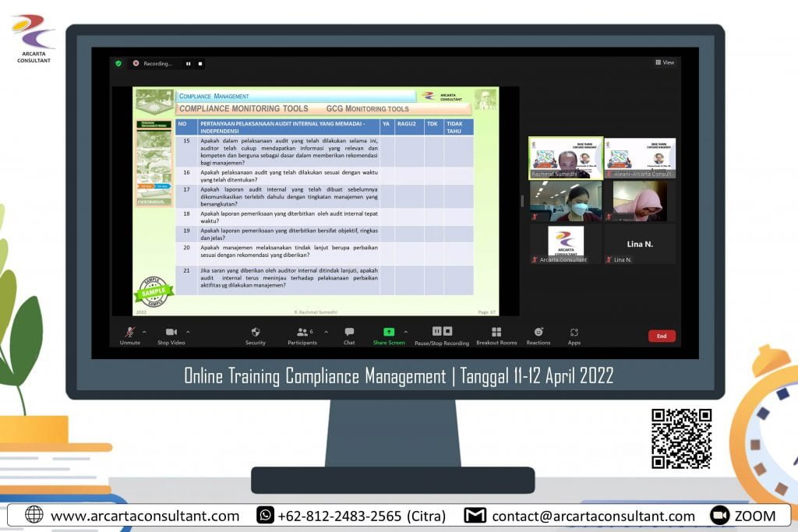Expand audio options arrow next to Unmute
Viewport: 798px width, 532px height.
pyautogui.click(x=144, y=331)
